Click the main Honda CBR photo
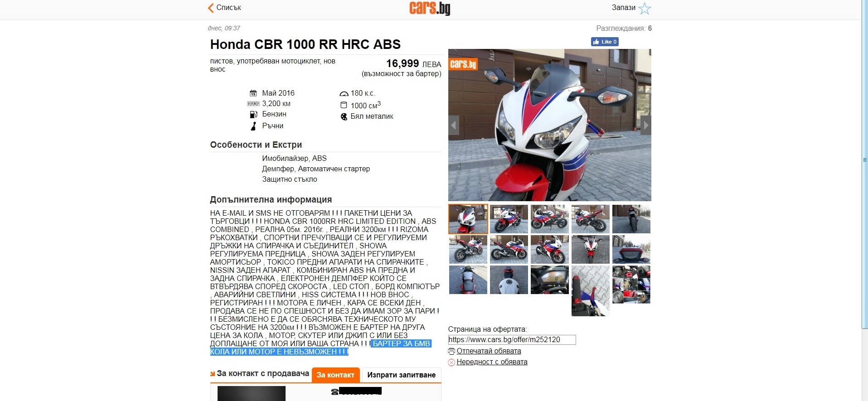868x401 pixels. 549,125
